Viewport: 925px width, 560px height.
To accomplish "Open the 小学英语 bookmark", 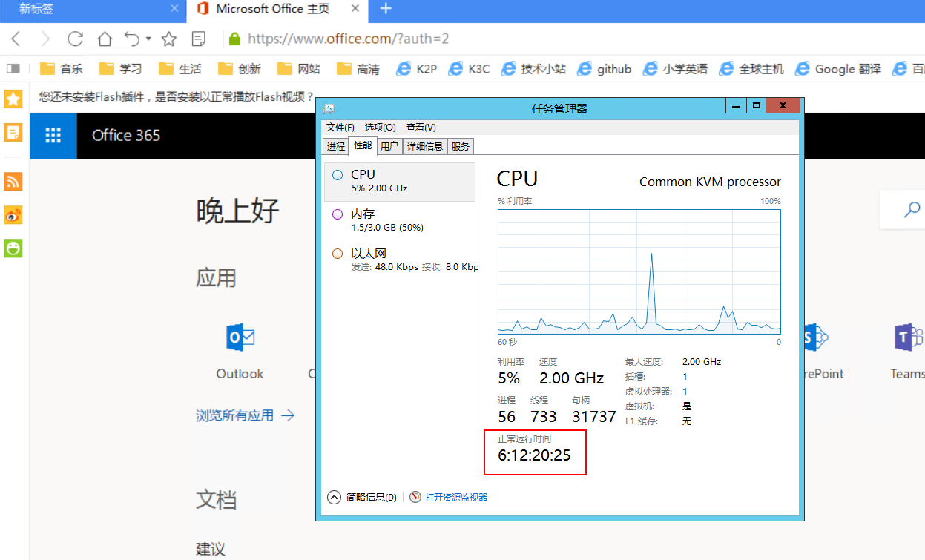I will [x=675, y=69].
